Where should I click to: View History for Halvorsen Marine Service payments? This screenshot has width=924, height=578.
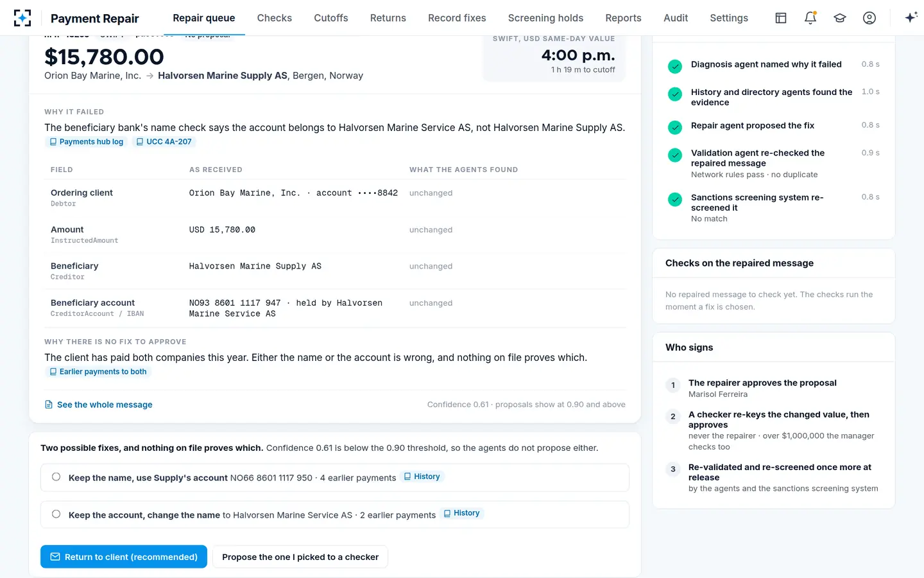[462, 513]
